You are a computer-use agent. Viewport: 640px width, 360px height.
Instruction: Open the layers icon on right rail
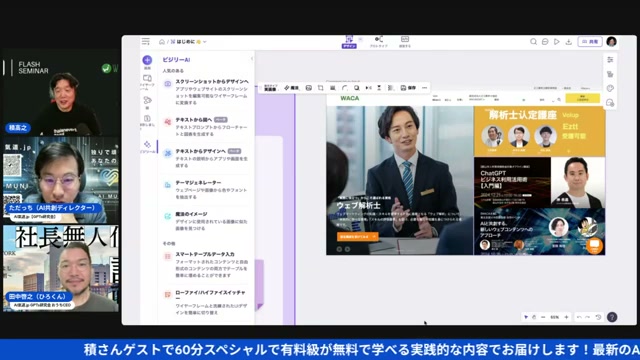(610, 74)
